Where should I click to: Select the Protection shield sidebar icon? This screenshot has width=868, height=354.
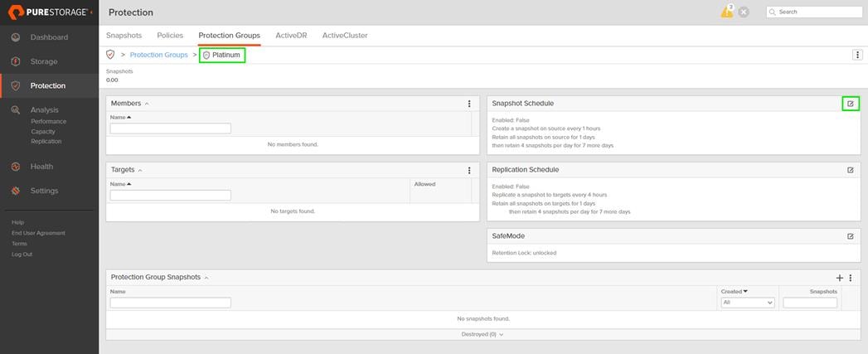pos(16,86)
